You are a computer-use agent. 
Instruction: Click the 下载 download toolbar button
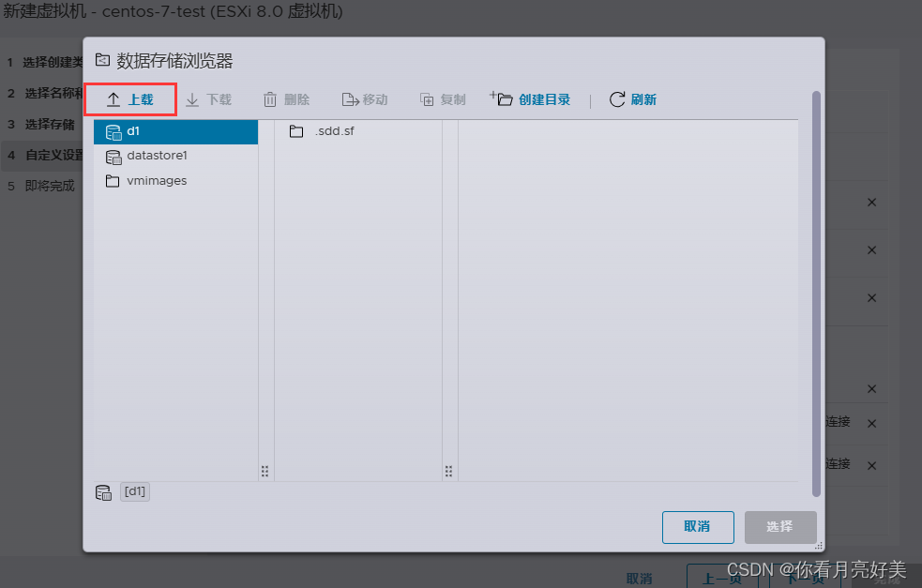click(209, 99)
